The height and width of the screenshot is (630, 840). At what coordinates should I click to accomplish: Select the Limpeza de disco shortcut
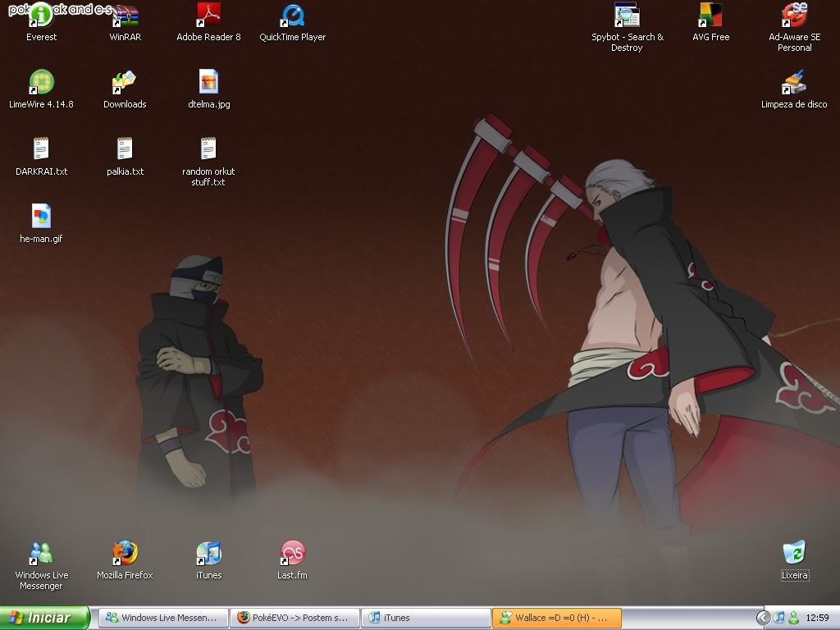794,83
